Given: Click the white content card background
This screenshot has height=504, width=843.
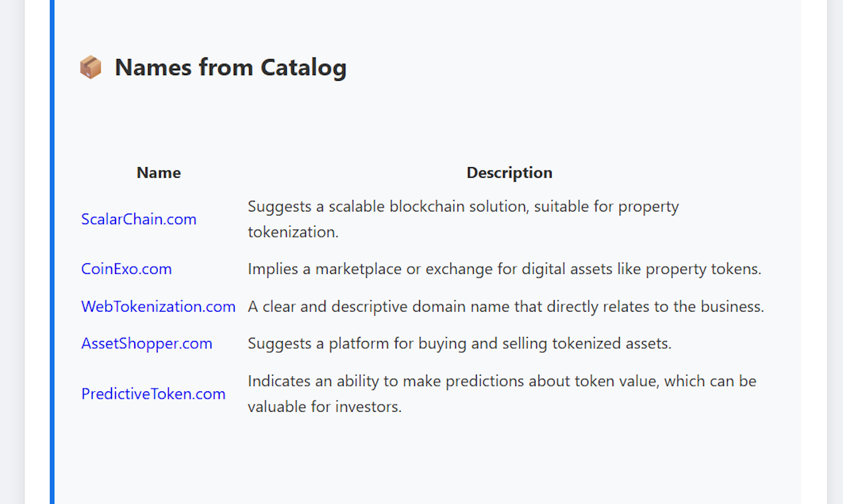Looking at the screenshot, I should click(425, 464).
